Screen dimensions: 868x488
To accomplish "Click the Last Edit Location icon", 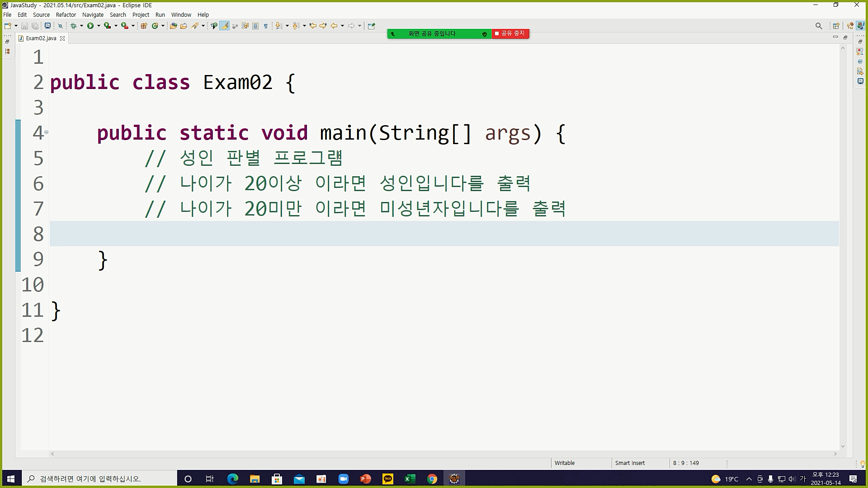I will coord(312,26).
